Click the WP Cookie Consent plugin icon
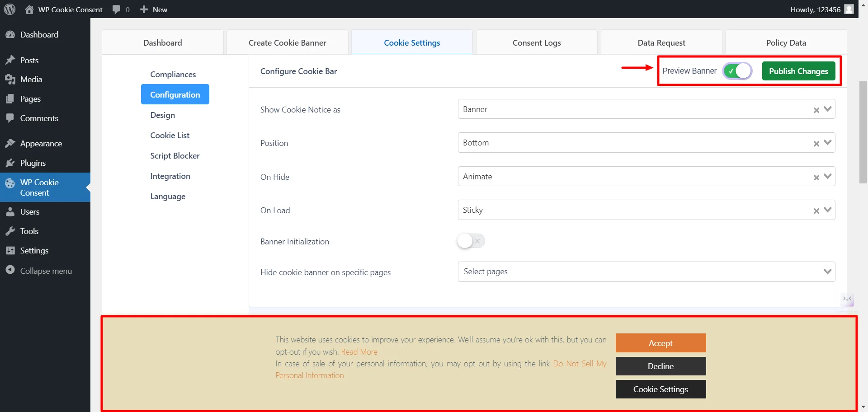 point(10,183)
